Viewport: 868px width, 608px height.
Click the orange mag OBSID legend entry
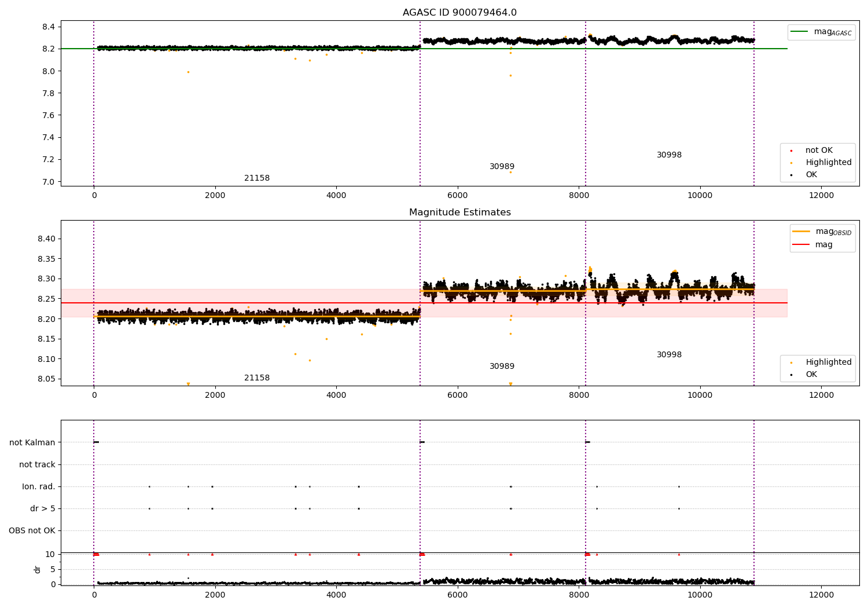tap(822, 232)
